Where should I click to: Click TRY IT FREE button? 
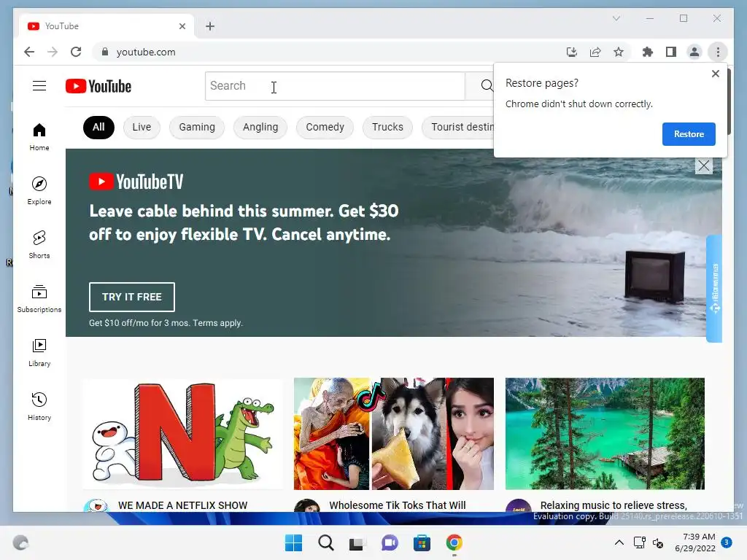(132, 297)
